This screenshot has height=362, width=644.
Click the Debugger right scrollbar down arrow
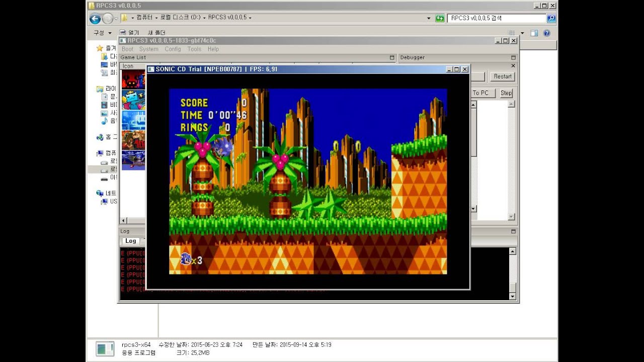pyautogui.click(x=512, y=217)
